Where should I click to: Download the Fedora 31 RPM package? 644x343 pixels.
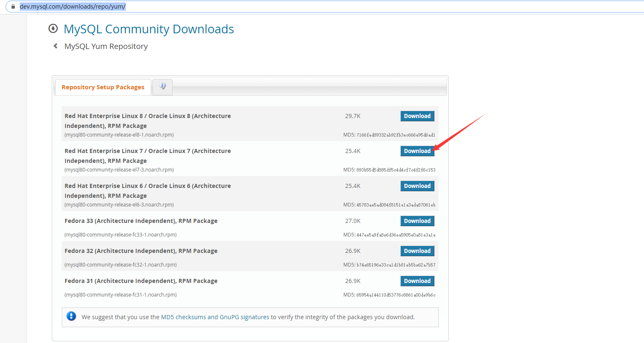pyautogui.click(x=417, y=281)
